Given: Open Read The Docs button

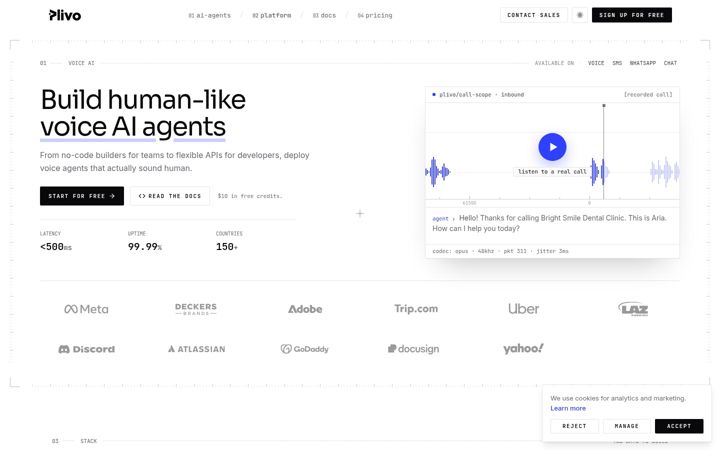Looking at the screenshot, I should (x=170, y=196).
